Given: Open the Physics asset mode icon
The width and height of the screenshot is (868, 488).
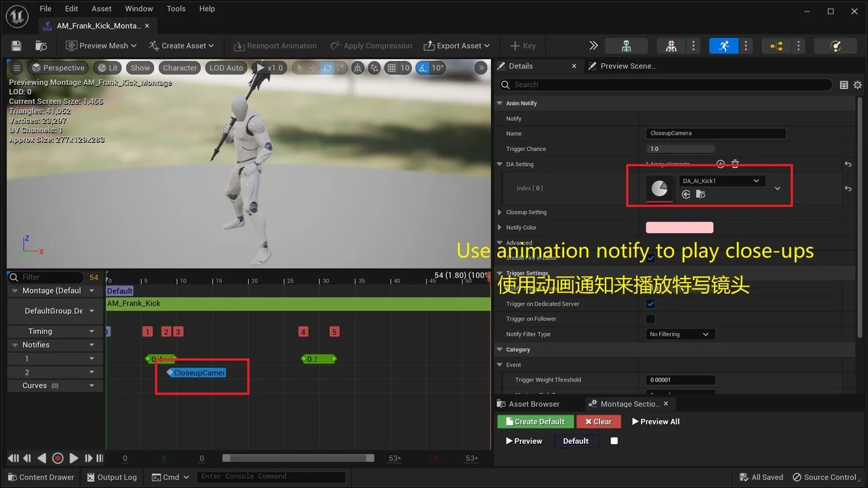Looking at the screenshot, I should (835, 46).
